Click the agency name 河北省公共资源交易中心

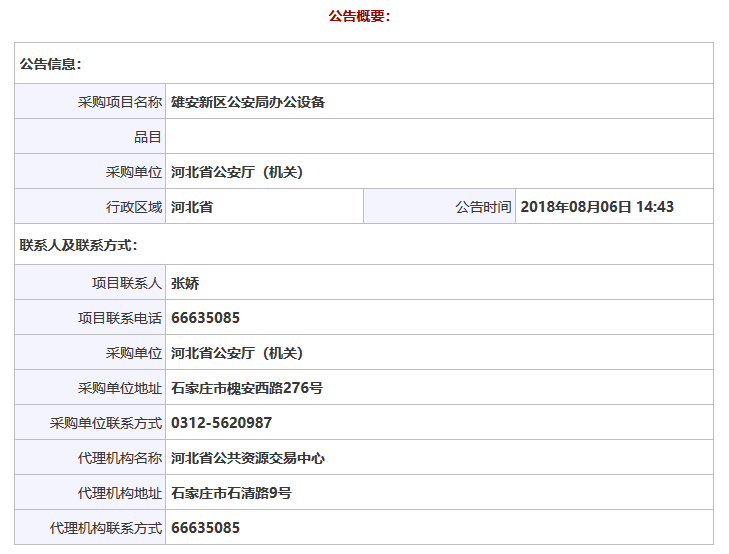(248, 458)
